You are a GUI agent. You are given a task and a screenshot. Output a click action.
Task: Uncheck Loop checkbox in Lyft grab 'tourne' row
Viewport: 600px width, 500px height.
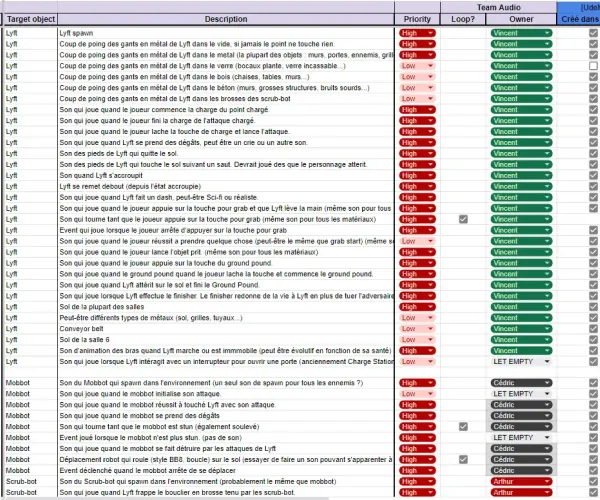463,219
